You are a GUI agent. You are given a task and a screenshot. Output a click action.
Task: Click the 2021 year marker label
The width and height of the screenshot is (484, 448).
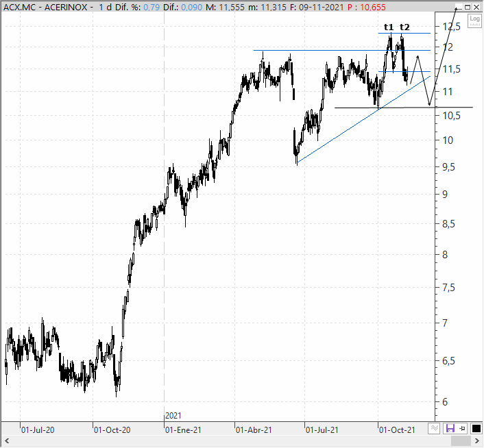[173, 416]
